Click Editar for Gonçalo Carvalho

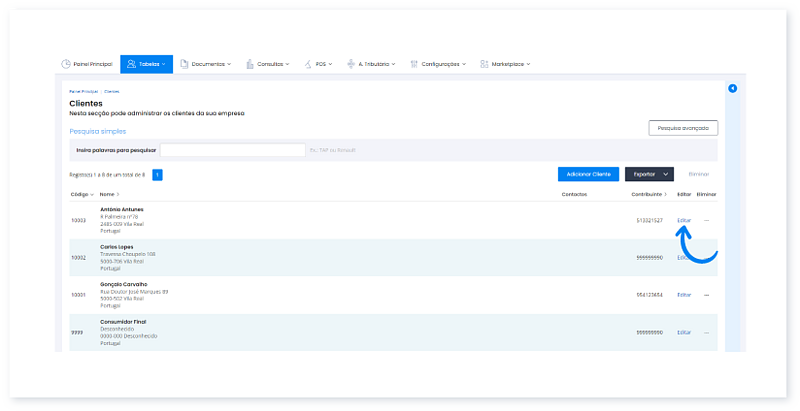tap(684, 295)
